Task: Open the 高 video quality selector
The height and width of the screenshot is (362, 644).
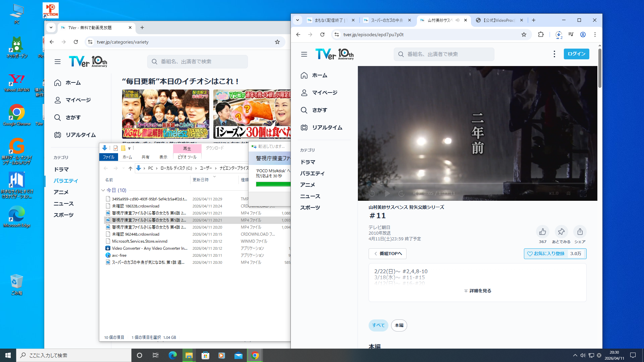Action: click(x=569, y=193)
